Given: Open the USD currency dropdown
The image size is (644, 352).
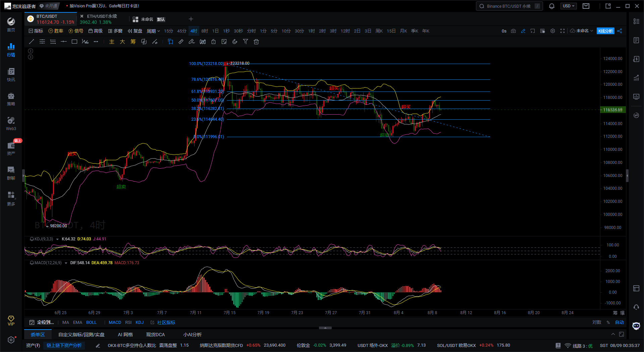Looking at the screenshot, I should pos(569,6).
